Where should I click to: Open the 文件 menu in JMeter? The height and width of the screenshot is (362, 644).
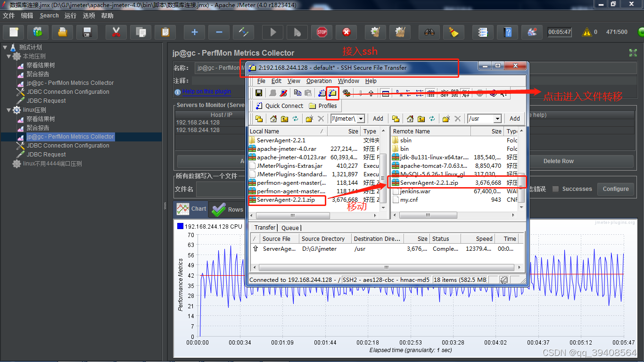[x=8, y=16]
